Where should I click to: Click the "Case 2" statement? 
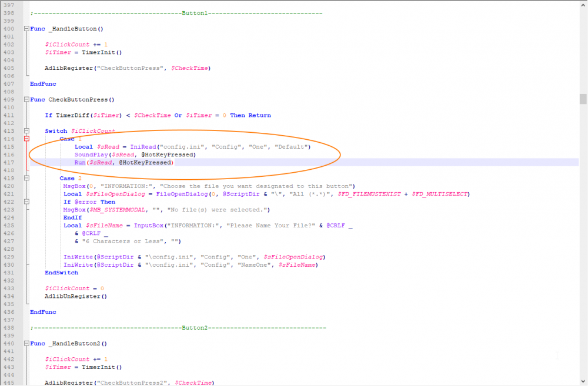[x=71, y=179]
